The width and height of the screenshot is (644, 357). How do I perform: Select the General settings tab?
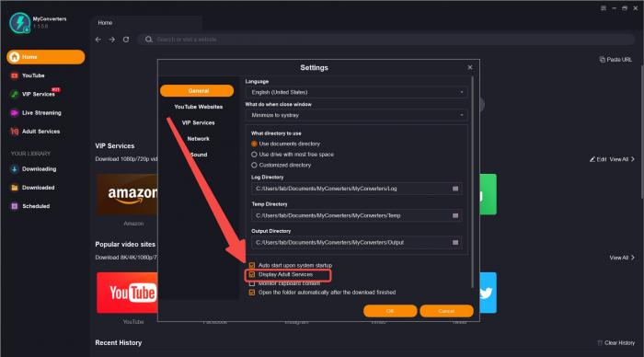[197, 91]
